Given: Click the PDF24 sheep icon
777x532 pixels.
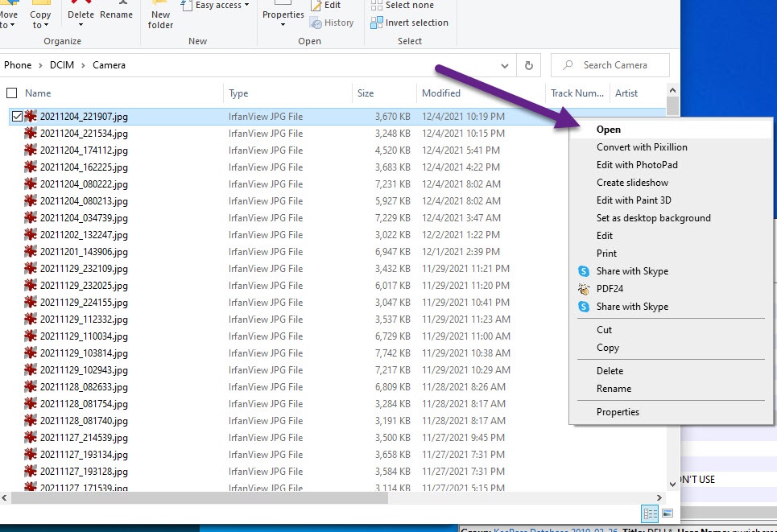Looking at the screenshot, I should pyautogui.click(x=584, y=289).
